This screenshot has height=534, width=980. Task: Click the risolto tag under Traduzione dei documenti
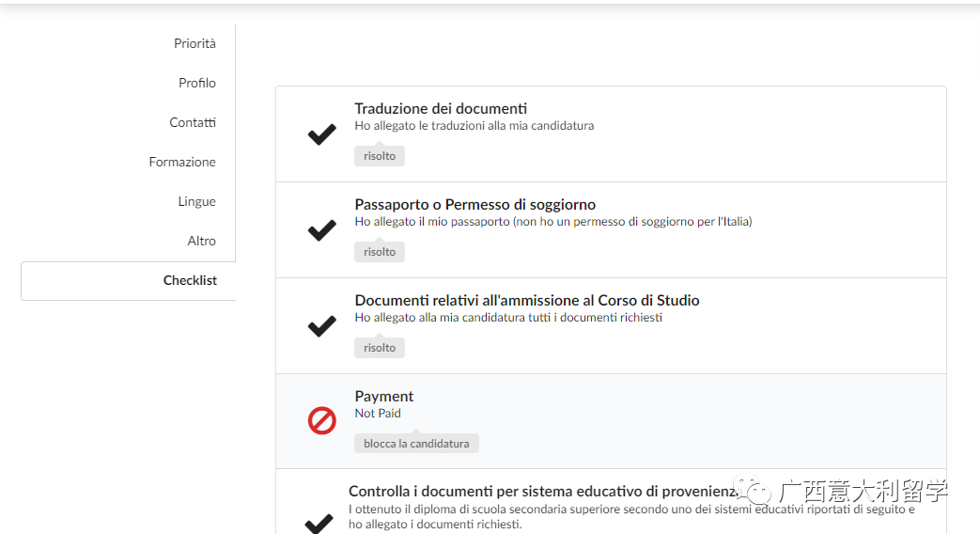(x=380, y=156)
